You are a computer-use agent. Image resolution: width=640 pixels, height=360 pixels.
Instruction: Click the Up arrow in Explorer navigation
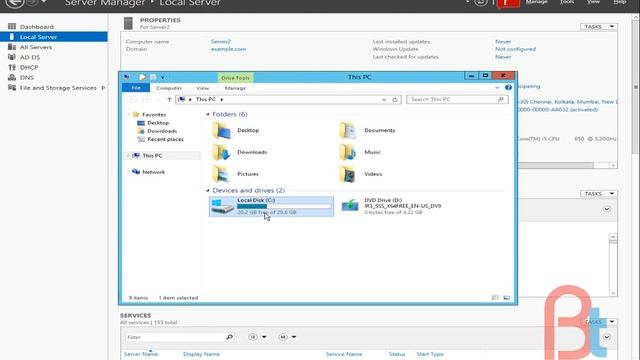click(169, 100)
